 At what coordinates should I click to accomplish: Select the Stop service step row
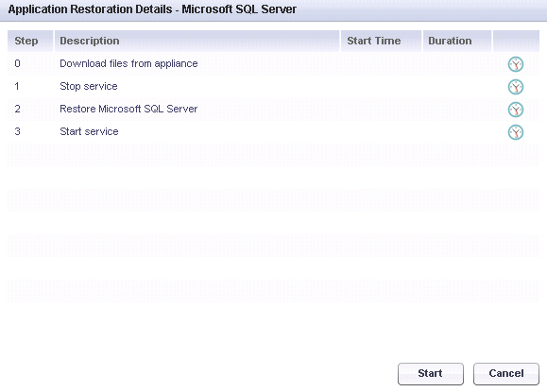(x=274, y=87)
